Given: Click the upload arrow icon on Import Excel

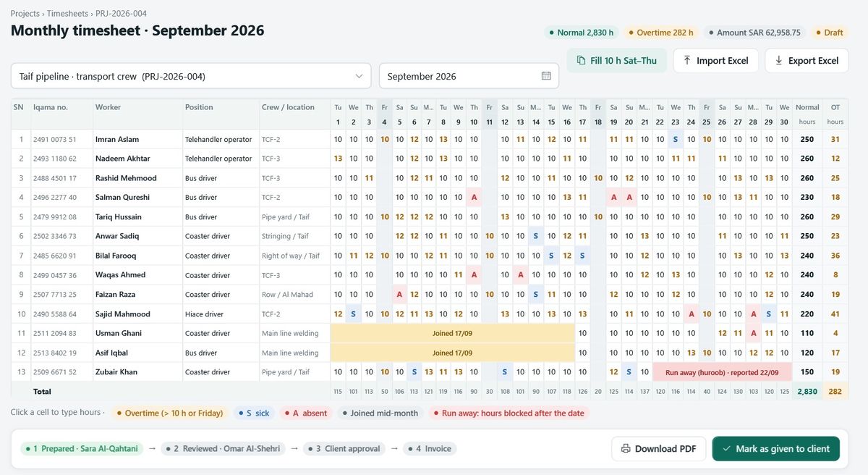Looking at the screenshot, I should 687,61.
